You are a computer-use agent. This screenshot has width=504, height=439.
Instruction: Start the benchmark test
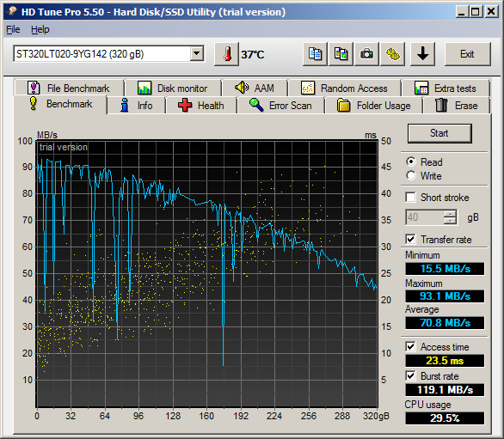[439, 133]
